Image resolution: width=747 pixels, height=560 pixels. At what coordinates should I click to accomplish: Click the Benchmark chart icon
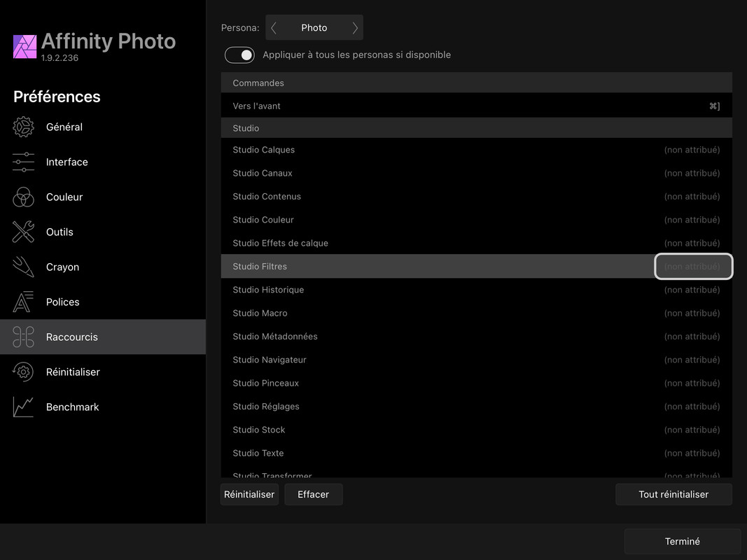pos(23,407)
